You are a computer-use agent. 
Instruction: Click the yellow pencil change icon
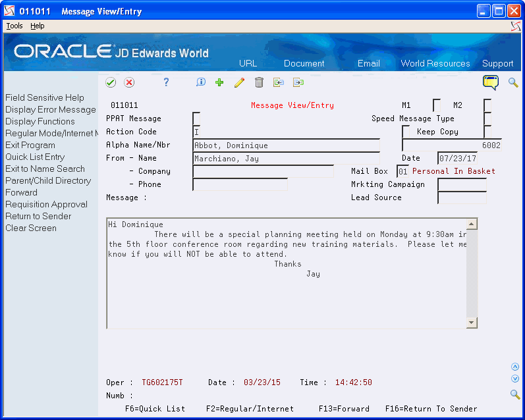[239, 82]
